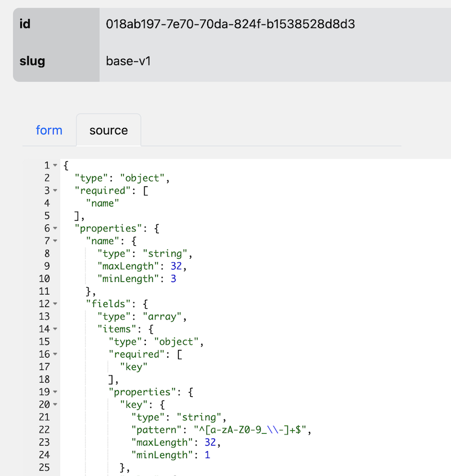Screen dimensions: 451x476
Task: Select the source tab
Action: coord(108,130)
